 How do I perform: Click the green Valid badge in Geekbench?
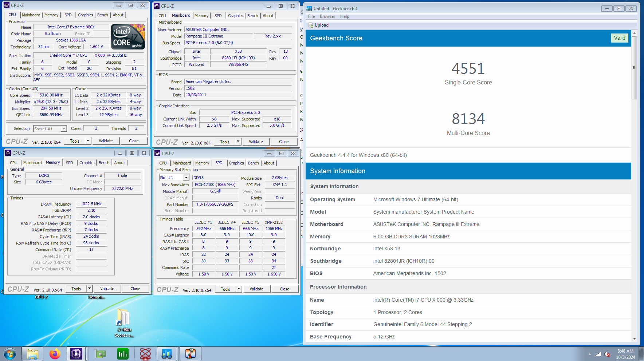click(620, 38)
